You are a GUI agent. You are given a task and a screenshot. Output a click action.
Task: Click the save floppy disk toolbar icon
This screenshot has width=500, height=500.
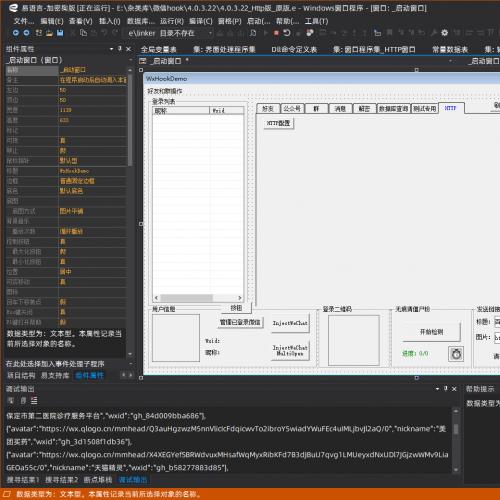(x=60, y=33)
